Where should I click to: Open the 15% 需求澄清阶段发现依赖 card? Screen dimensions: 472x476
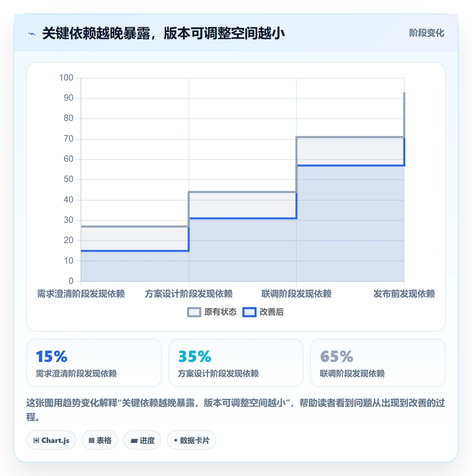point(94,363)
